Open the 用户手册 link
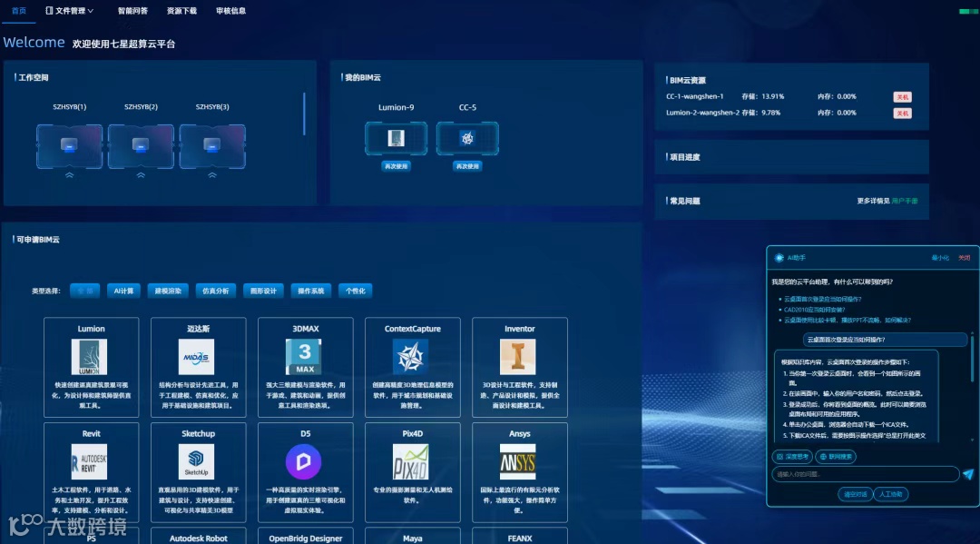Screen dimensions: 980x544 [x=905, y=201]
